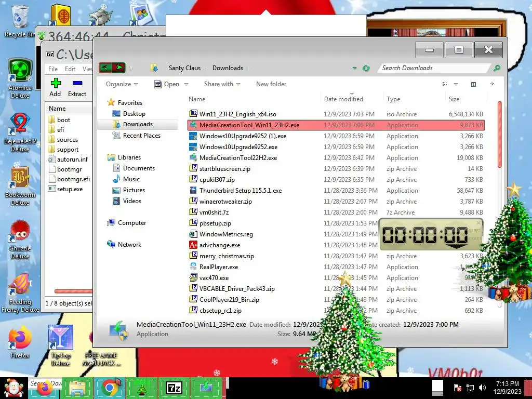Open Chrome from the taskbar
This screenshot has width=532, height=399.
(109, 388)
